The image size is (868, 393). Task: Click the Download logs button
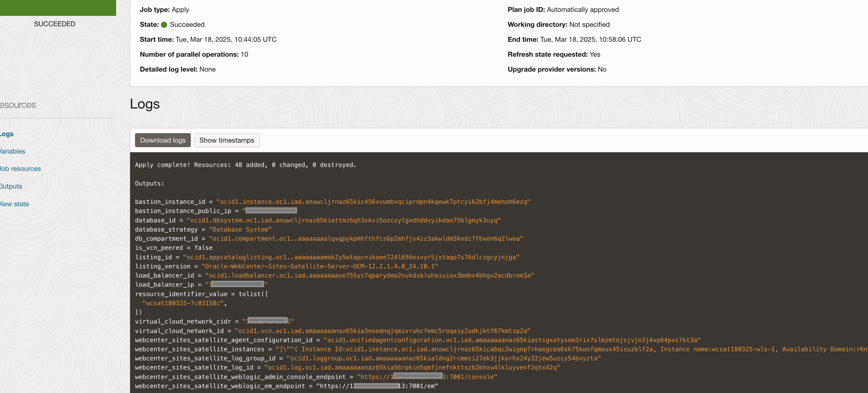pos(162,140)
